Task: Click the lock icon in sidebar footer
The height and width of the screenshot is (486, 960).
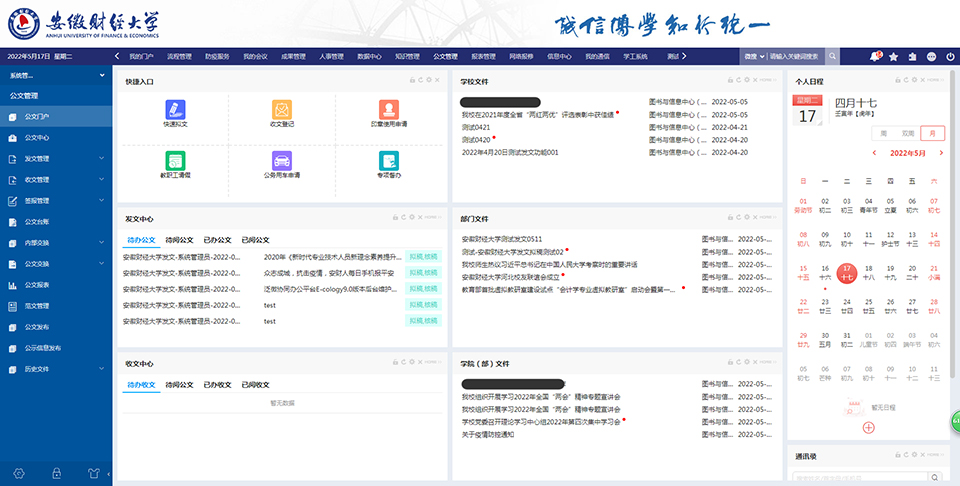Action: click(x=56, y=473)
